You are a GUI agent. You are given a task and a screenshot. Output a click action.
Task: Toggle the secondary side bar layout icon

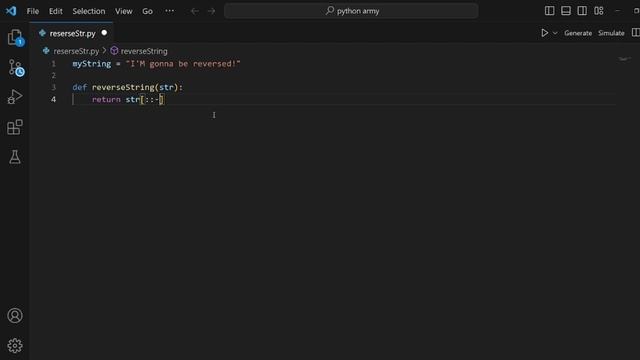582,11
